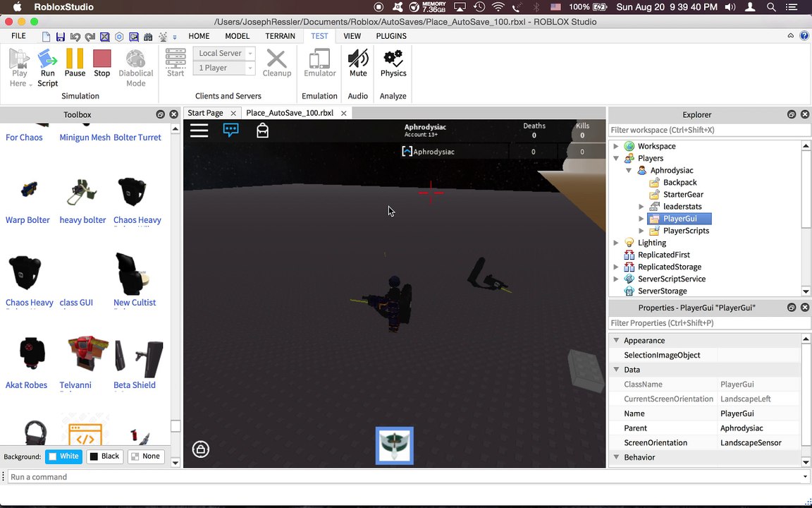This screenshot has width=812, height=508.
Task: Click the Redo arrow icon
Action: (90, 36)
